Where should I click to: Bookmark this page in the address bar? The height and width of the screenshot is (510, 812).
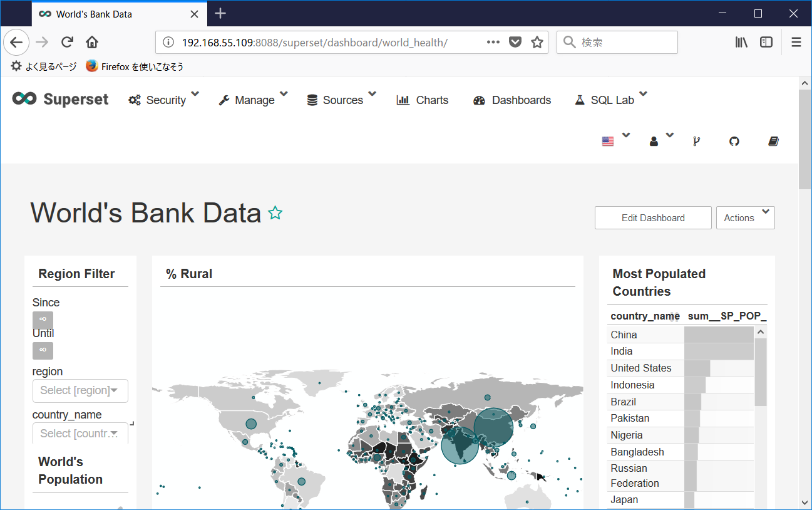pos(537,42)
